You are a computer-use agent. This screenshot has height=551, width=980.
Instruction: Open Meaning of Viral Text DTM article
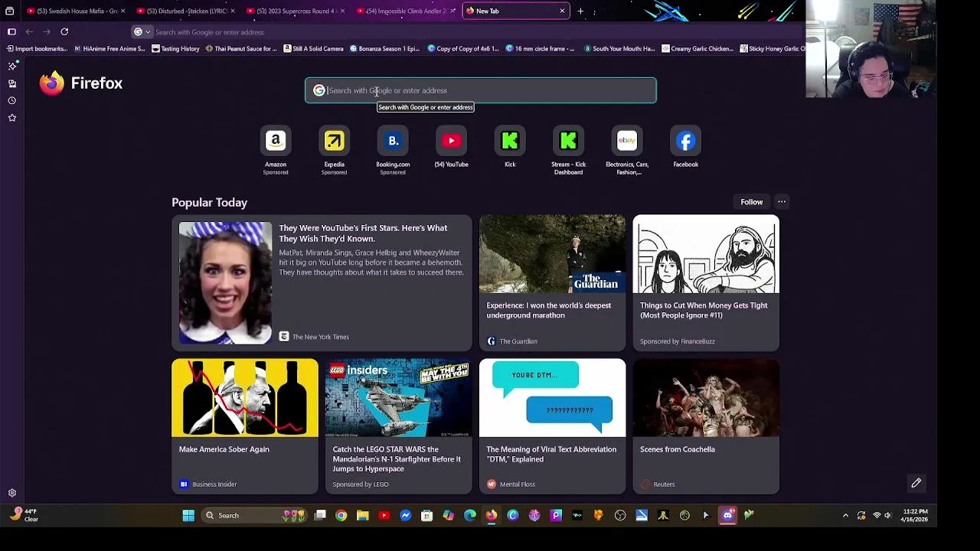[x=552, y=426]
